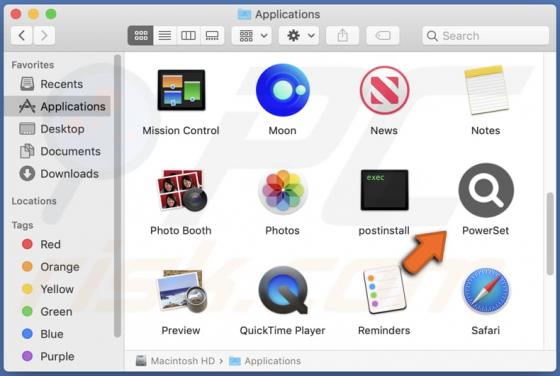Click the "Moon" name label

282,130
